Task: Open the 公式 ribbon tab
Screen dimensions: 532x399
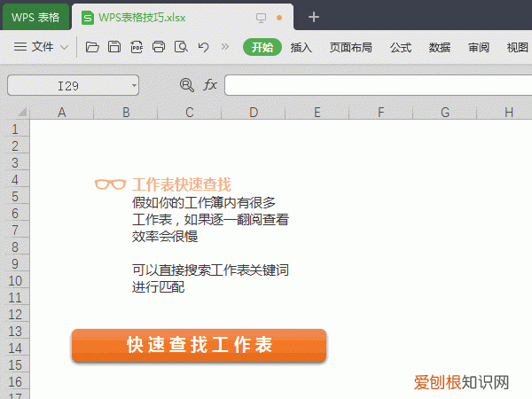Action: (401, 47)
